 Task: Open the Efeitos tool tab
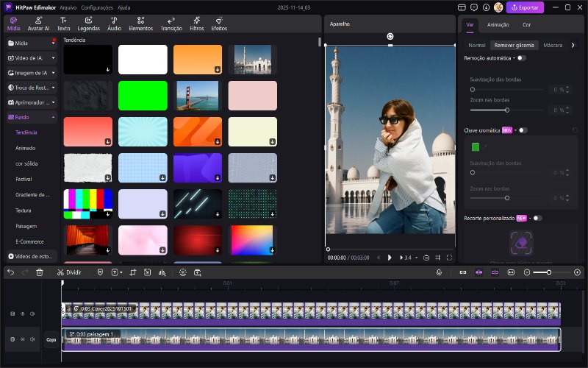click(x=219, y=24)
